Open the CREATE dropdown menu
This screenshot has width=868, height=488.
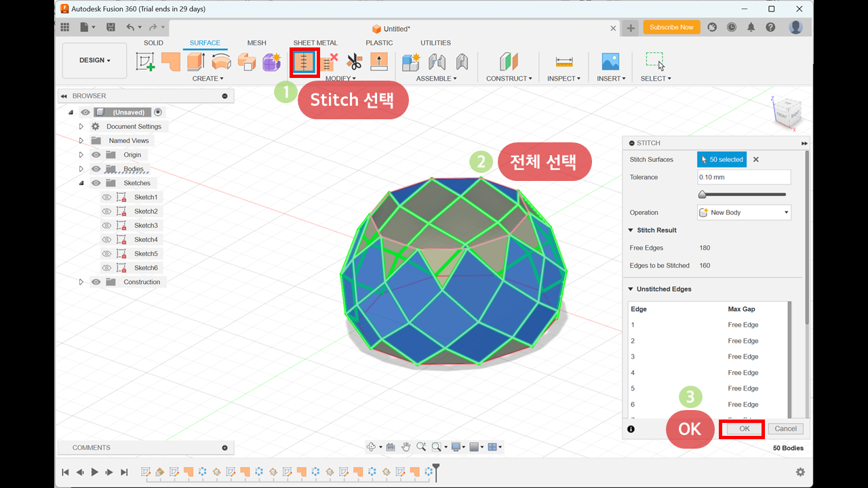click(x=208, y=79)
